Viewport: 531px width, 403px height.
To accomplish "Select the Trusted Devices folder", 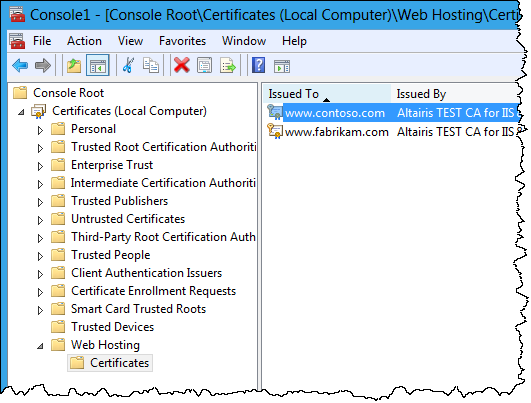I will click(112, 327).
